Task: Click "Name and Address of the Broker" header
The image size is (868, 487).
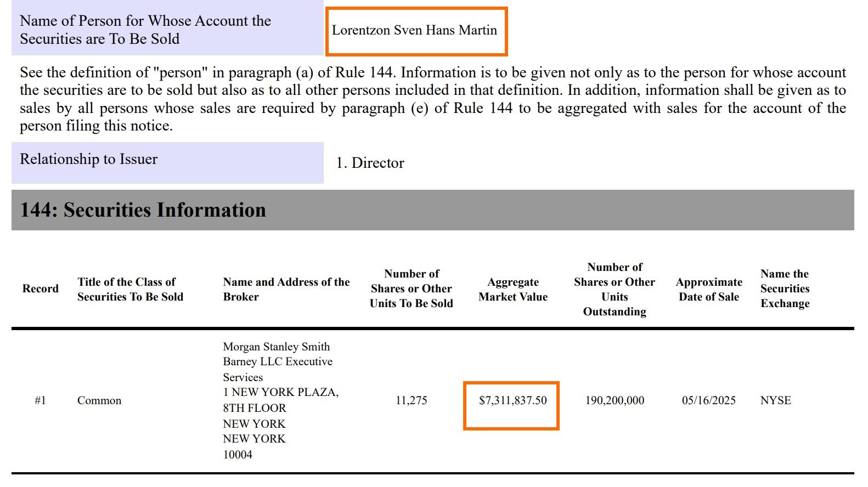Action: (286, 290)
